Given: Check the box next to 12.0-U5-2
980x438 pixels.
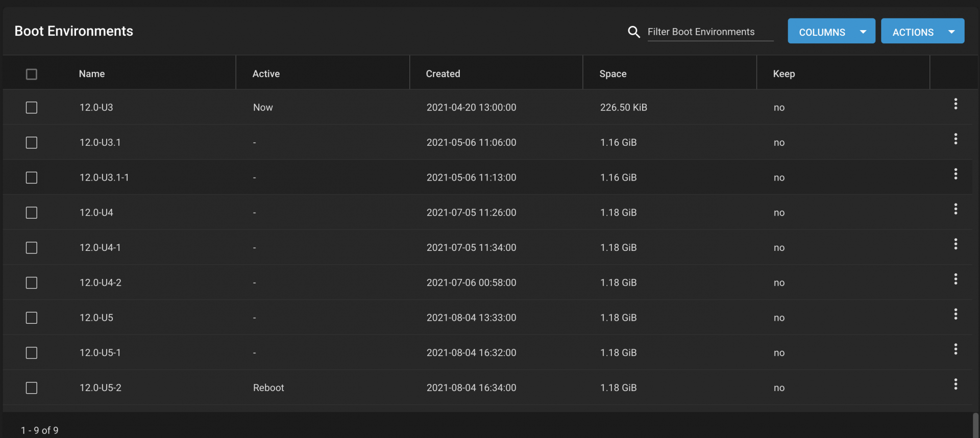Looking at the screenshot, I should coord(32,388).
